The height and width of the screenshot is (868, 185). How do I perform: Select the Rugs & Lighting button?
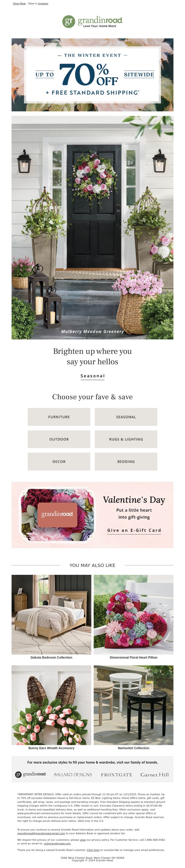coord(126,439)
